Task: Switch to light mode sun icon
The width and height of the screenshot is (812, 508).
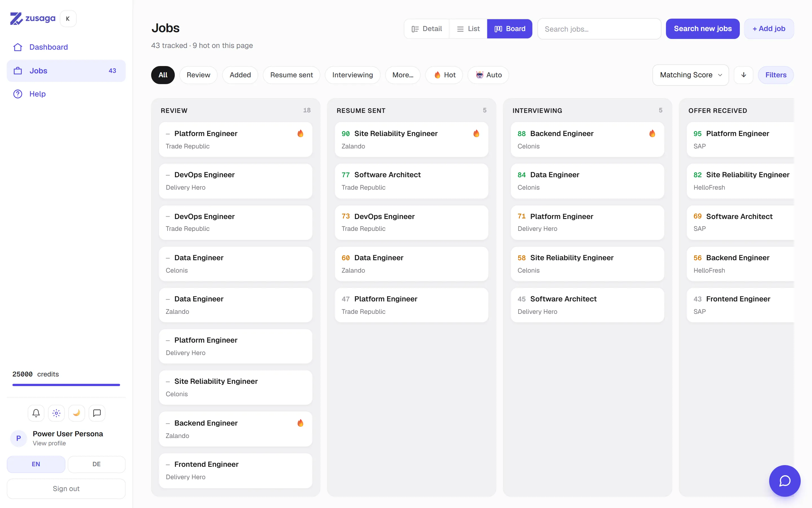Action: click(56, 413)
